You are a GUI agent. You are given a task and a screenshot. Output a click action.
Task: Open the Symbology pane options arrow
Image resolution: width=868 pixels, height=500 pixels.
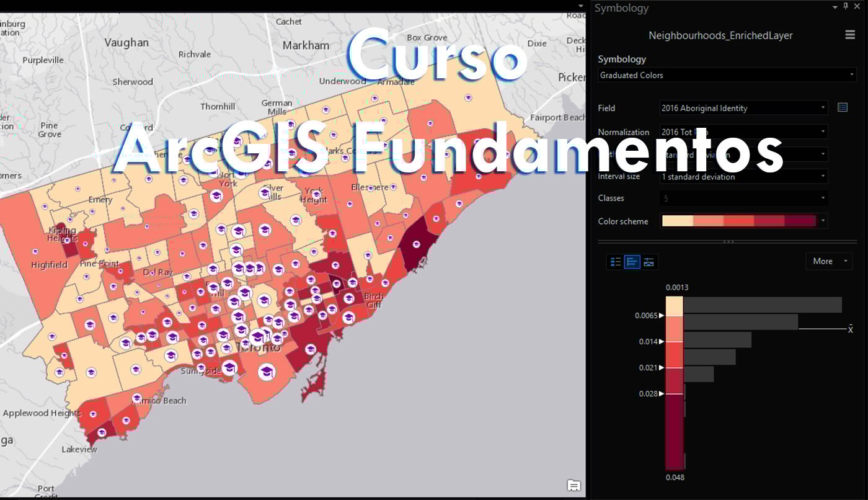click(x=834, y=6)
